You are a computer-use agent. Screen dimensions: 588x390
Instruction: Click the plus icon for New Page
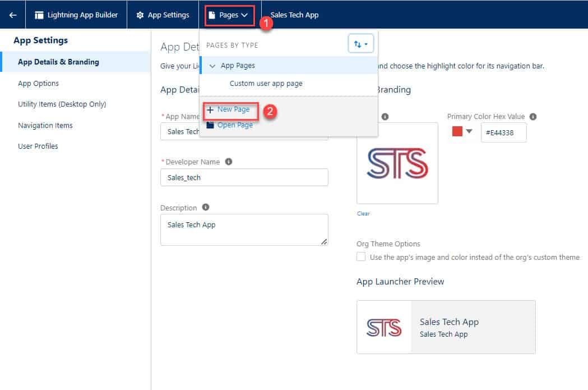click(210, 109)
